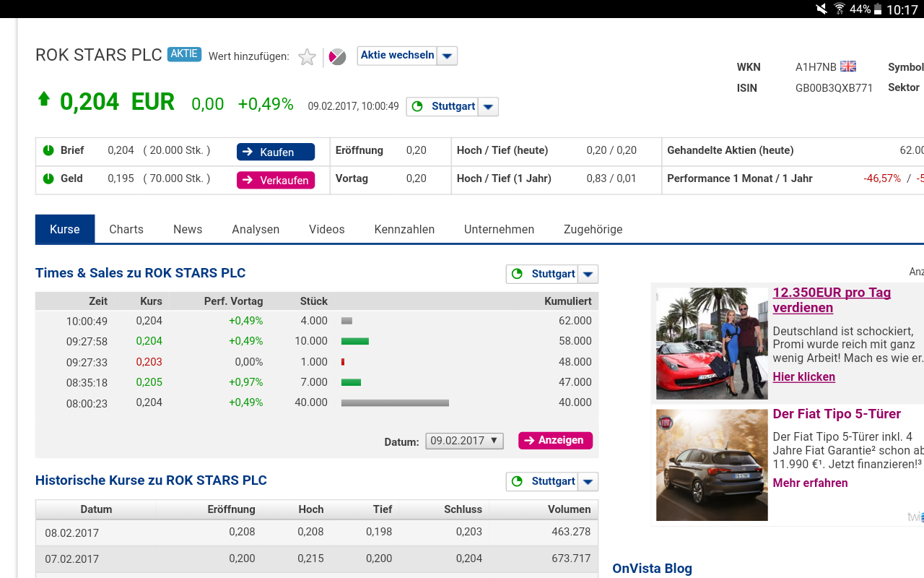Image resolution: width=924 pixels, height=578 pixels.
Task: Open the Unternehmen tab
Action: click(x=500, y=229)
